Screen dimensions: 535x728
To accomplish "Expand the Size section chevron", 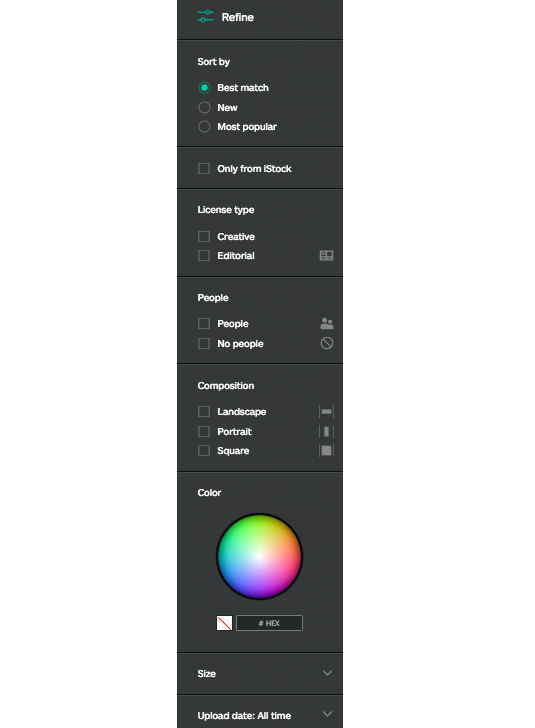I will [x=327, y=673].
